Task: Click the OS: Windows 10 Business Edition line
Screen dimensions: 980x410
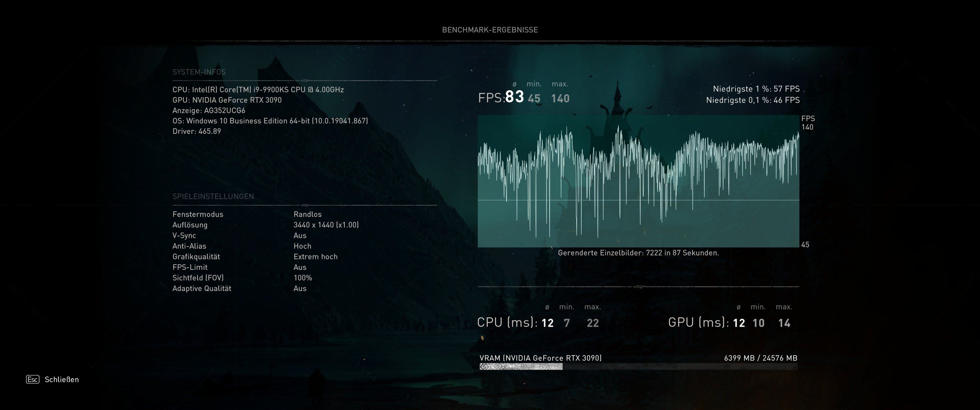Action: tap(270, 121)
